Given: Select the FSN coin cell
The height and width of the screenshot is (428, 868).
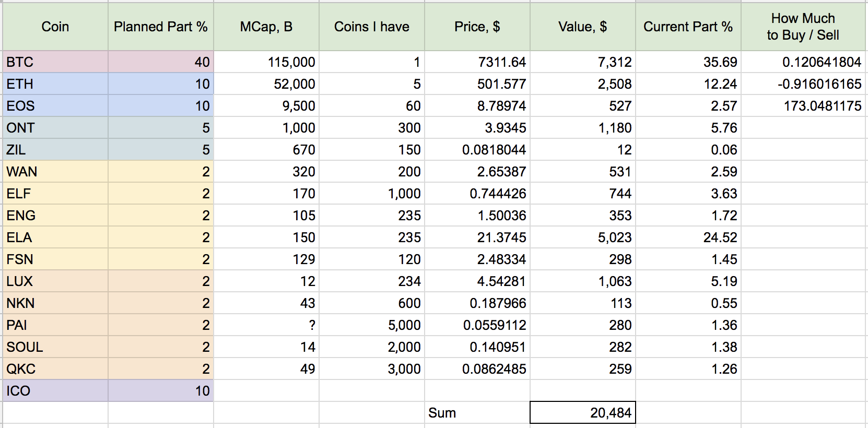Looking at the screenshot, I should pyautogui.click(x=55, y=259).
